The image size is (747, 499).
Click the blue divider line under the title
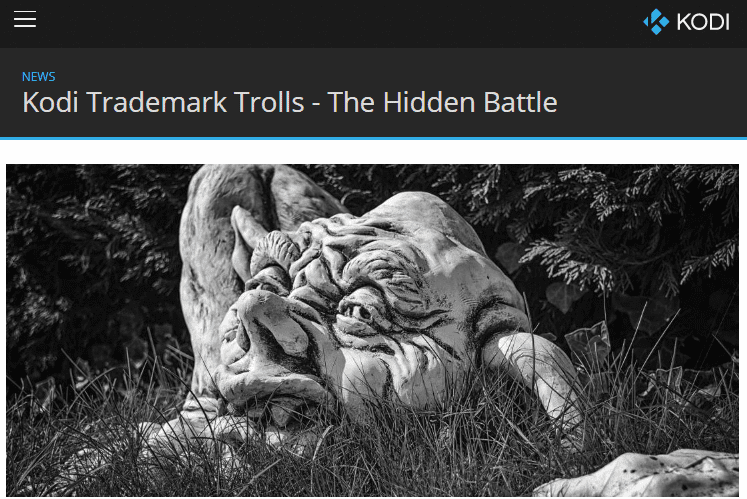(374, 138)
